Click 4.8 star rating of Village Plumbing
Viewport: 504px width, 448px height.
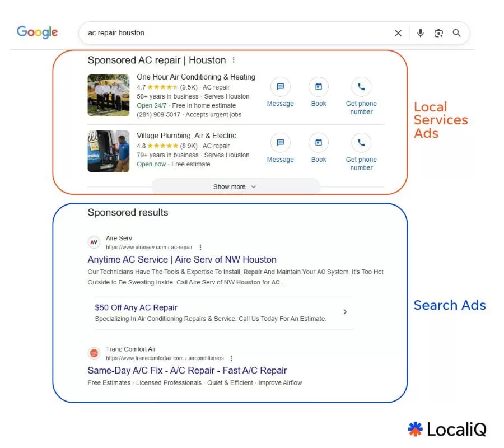(157, 146)
